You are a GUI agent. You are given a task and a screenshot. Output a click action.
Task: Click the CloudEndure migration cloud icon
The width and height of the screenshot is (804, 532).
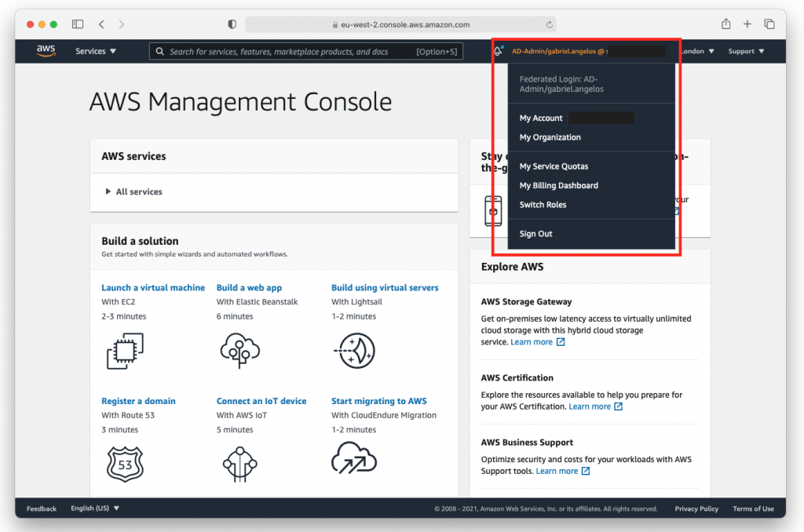[354, 457]
